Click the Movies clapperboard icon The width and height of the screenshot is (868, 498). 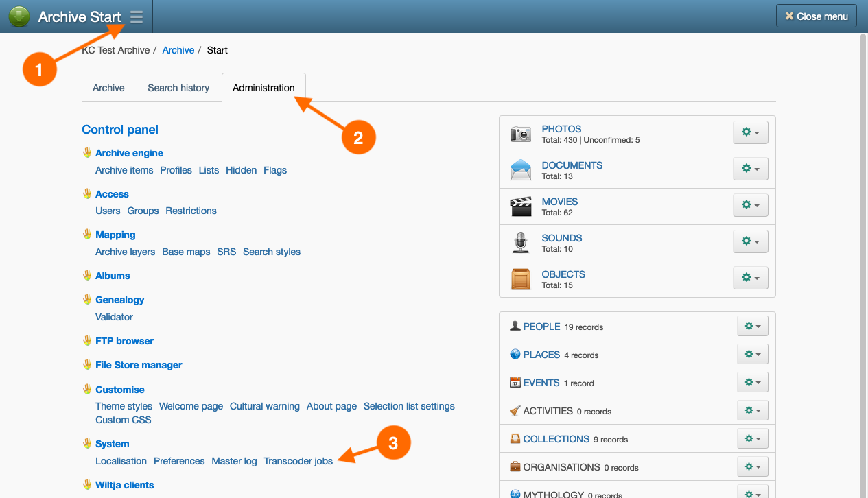pyautogui.click(x=521, y=206)
